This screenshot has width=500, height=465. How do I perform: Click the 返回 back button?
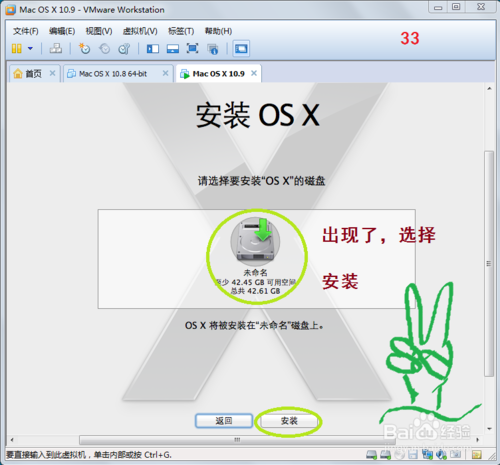pos(224,421)
